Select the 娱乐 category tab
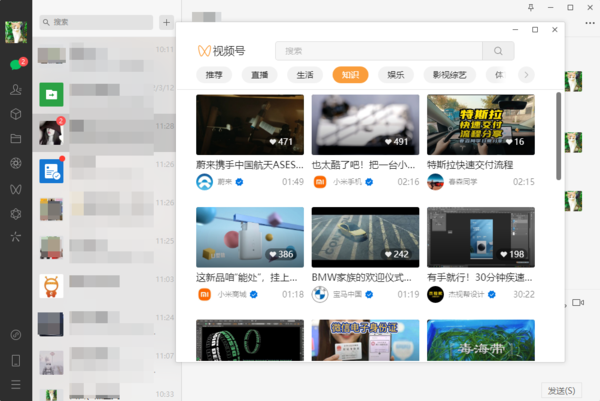The height and width of the screenshot is (401, 600). coord(396,75)
